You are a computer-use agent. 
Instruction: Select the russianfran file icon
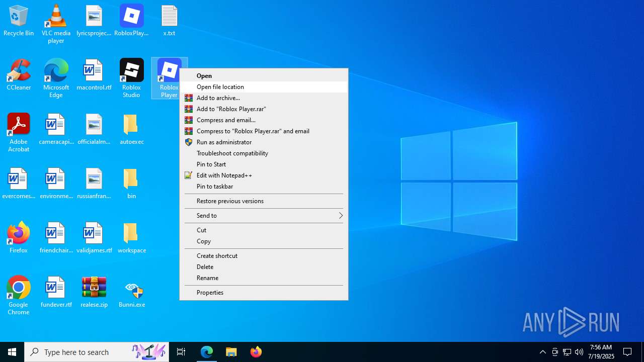pyautogui.click(x=94, y=184)
